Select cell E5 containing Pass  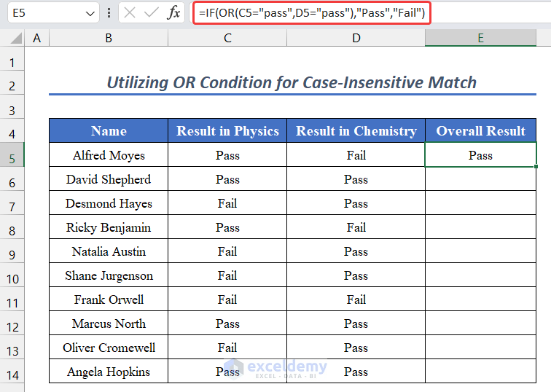click(480, 155)
